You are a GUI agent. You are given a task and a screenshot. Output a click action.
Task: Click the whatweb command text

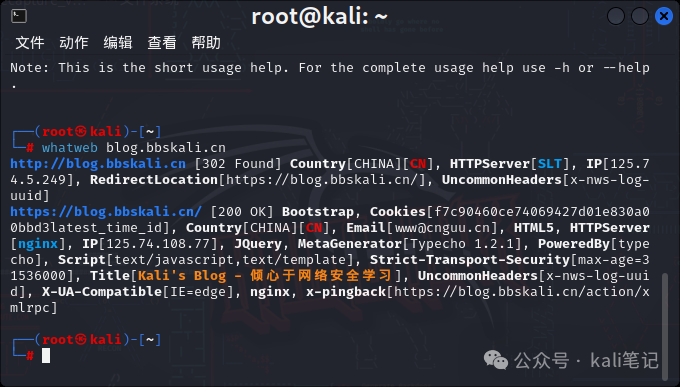tap(70, 148)
